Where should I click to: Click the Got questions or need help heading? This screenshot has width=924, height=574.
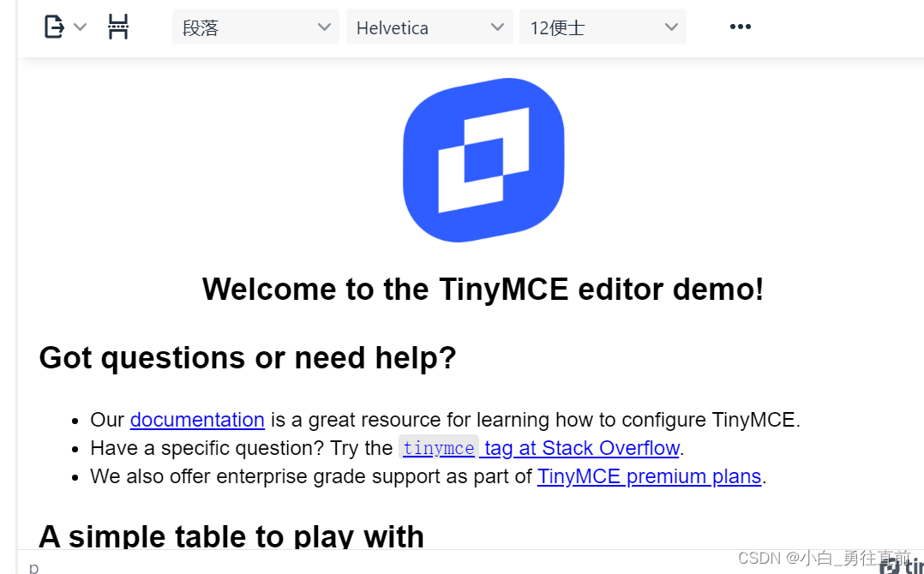248,357
